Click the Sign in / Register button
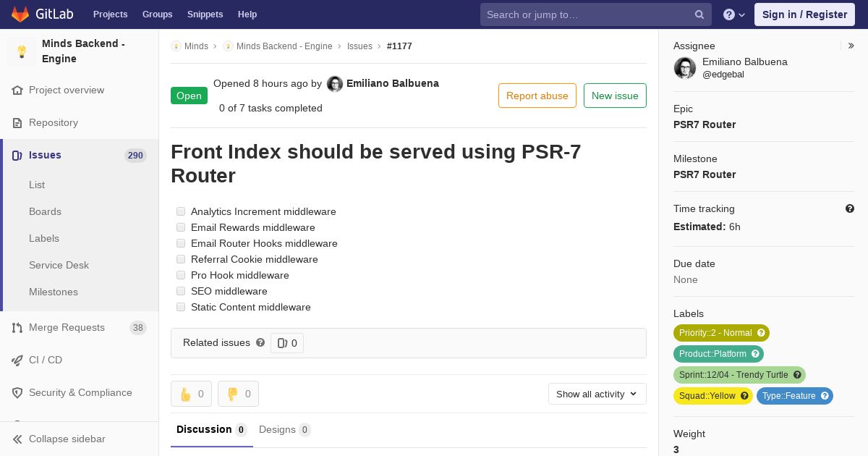Image resolution: width=868 pixels, height=456 pixels. (x=804, y=14)
